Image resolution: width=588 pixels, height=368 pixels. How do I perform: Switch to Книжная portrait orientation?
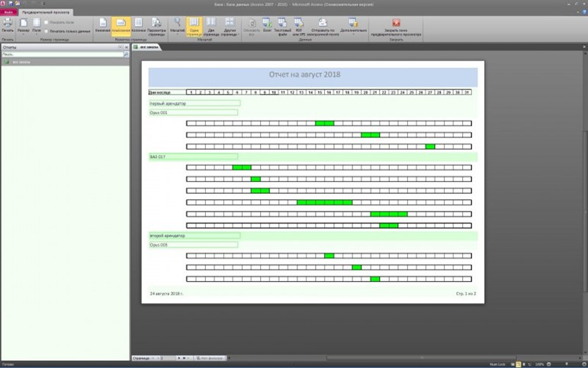coord(102,26)
